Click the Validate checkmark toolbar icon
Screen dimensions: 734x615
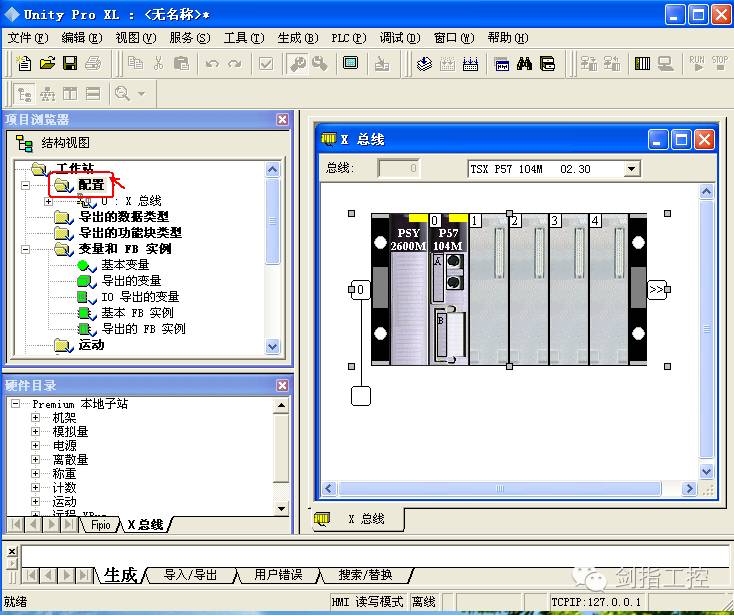coord(265,64)
